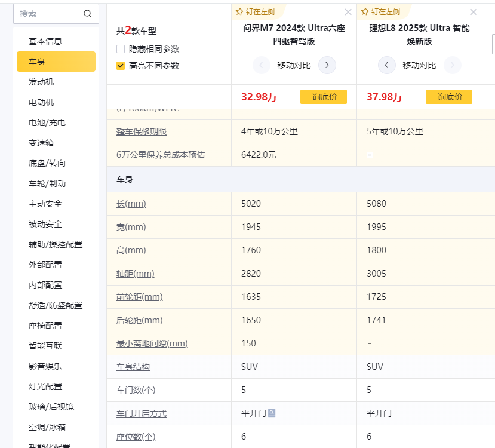Open 车身结构 parameter link
The width and height of the screenshot is (495, 448).
click(x=133, y=367)
